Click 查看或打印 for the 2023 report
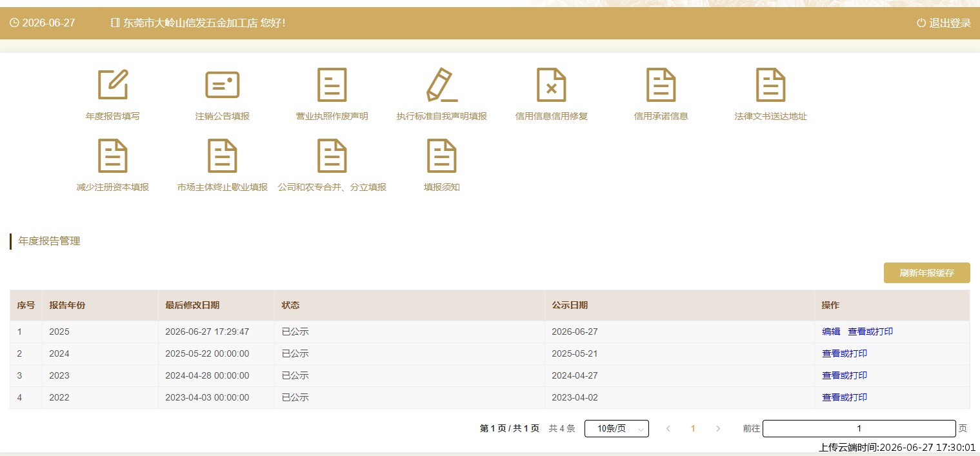This screenshot has height=456, width=980. 845,375
